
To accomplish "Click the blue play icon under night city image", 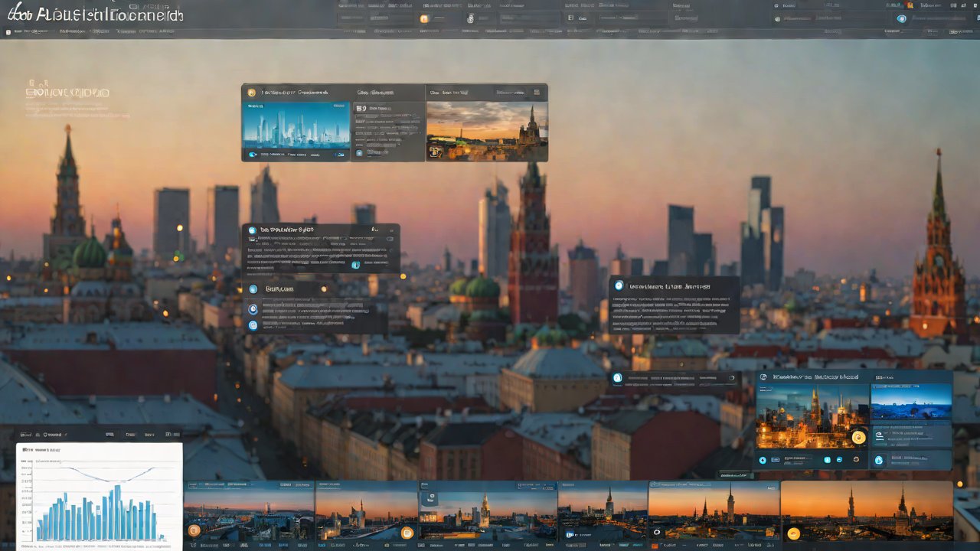I will click(762, 460).
